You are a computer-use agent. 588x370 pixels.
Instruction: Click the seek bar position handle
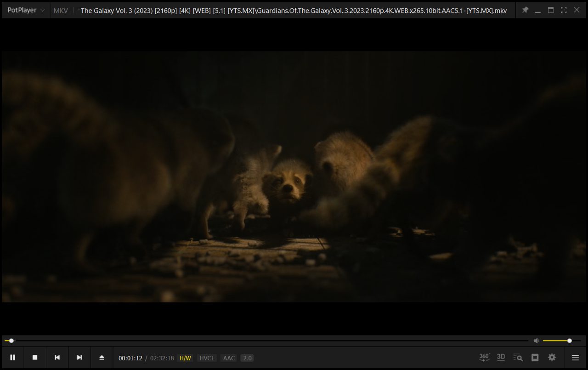(11, 341)
